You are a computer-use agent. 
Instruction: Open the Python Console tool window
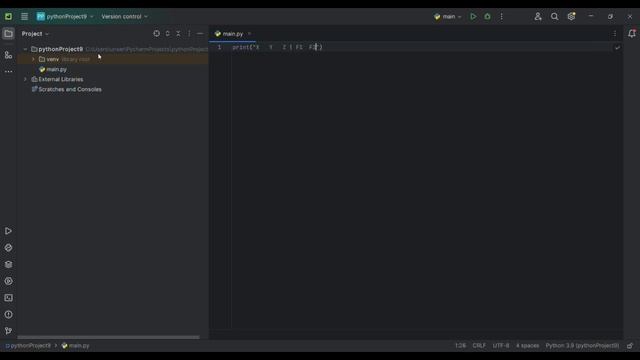click(8, 248)
